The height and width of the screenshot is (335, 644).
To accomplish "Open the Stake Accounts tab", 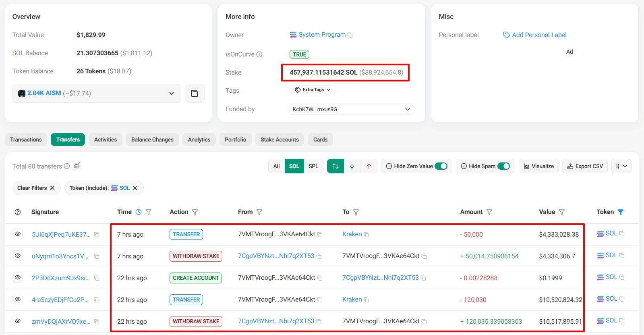I will pos(280,139).
